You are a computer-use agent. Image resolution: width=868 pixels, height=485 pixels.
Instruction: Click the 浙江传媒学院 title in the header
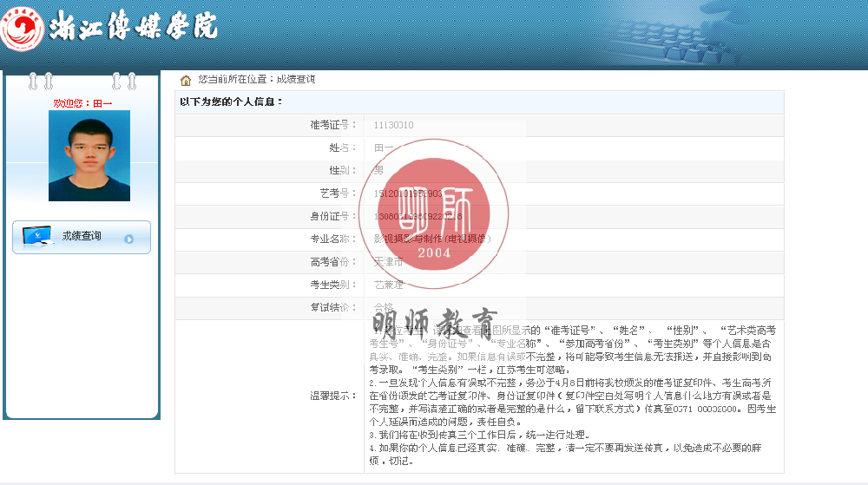pyautogui.click(x=133, y=26)
